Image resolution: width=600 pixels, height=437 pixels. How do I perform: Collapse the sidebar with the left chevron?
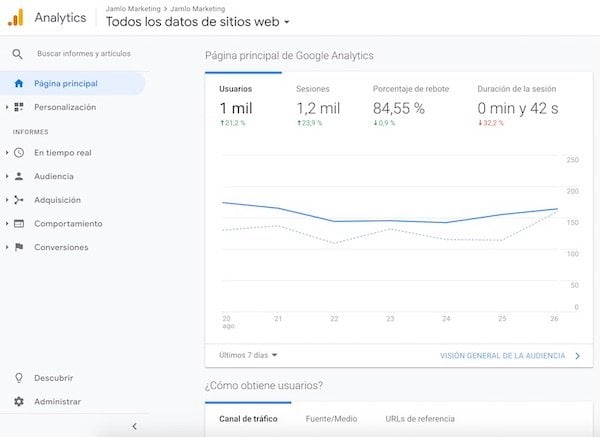coord(134,426)
